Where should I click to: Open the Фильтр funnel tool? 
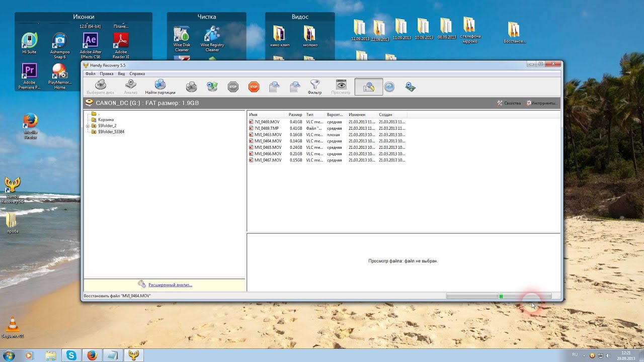[314, 86]
